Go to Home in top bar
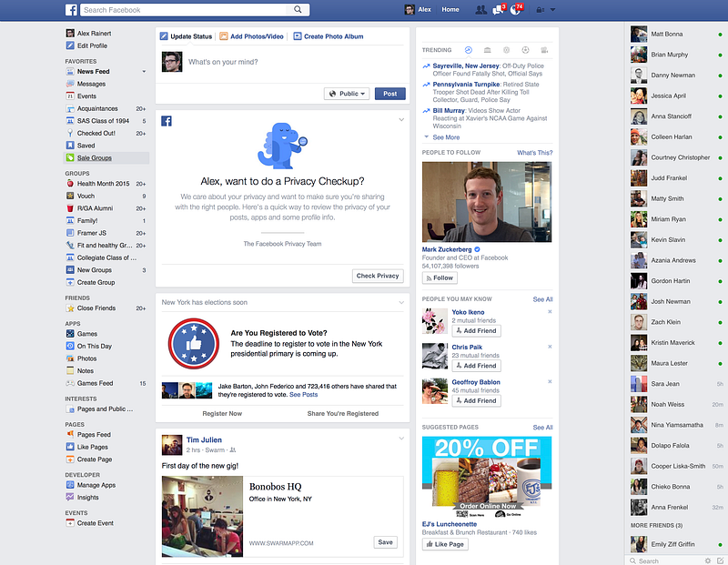Image resolution: width=728 pixels, height=565 pixels. pos(450,10)
